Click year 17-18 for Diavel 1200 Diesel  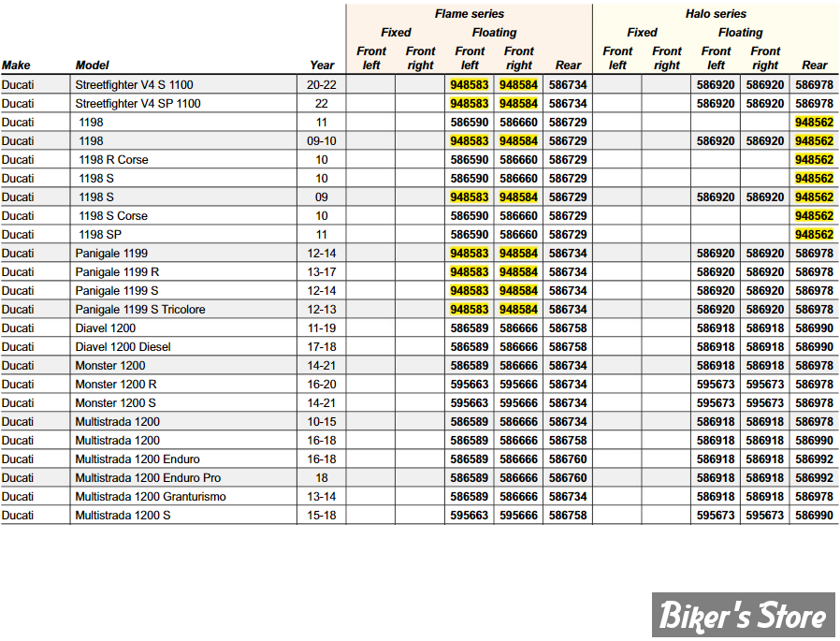322,347
